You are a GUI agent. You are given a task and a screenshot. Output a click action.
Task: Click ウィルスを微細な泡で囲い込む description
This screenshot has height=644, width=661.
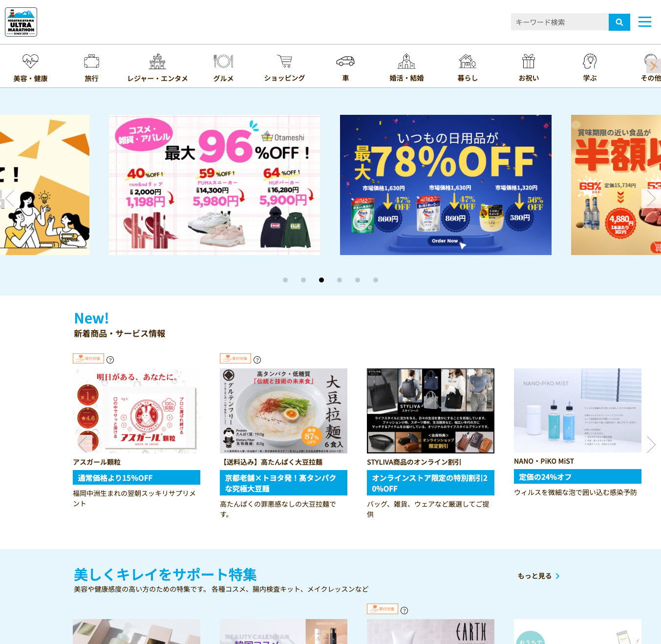576,493
